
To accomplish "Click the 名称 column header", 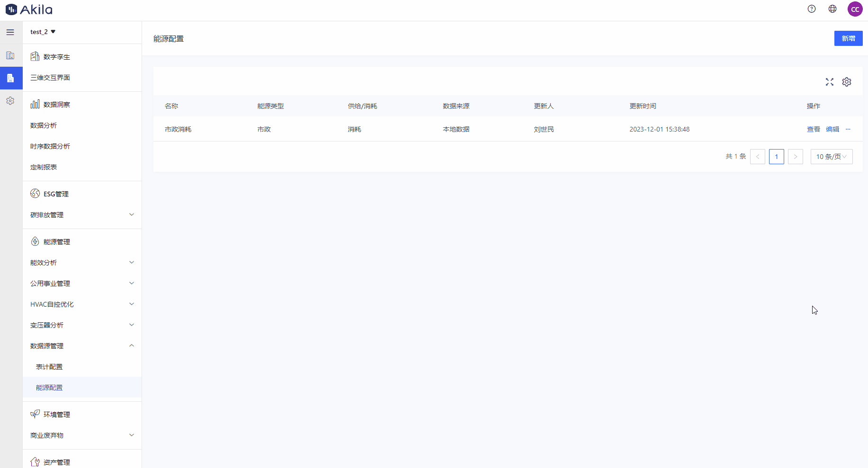I will [171, 106].
